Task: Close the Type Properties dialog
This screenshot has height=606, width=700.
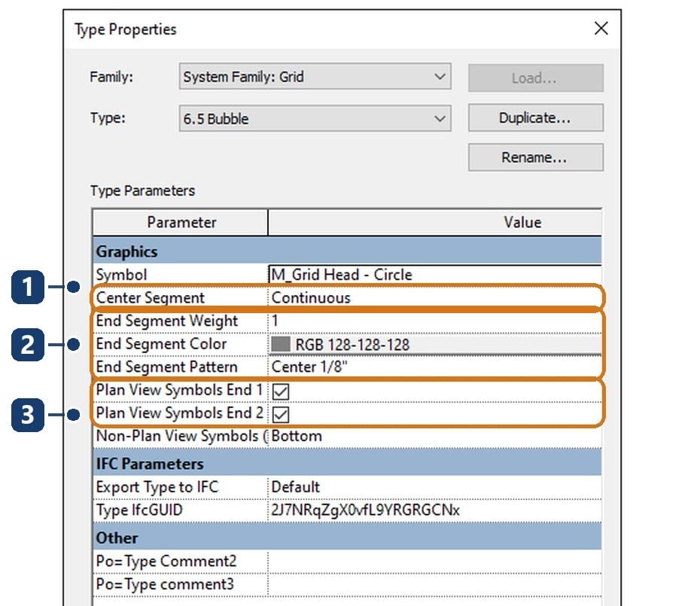Action: tap(601, 29)
